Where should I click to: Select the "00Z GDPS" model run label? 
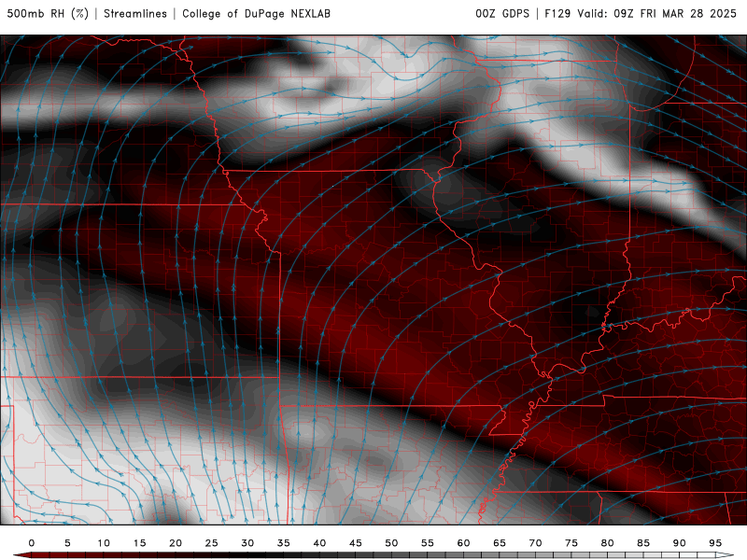(502, 14)
